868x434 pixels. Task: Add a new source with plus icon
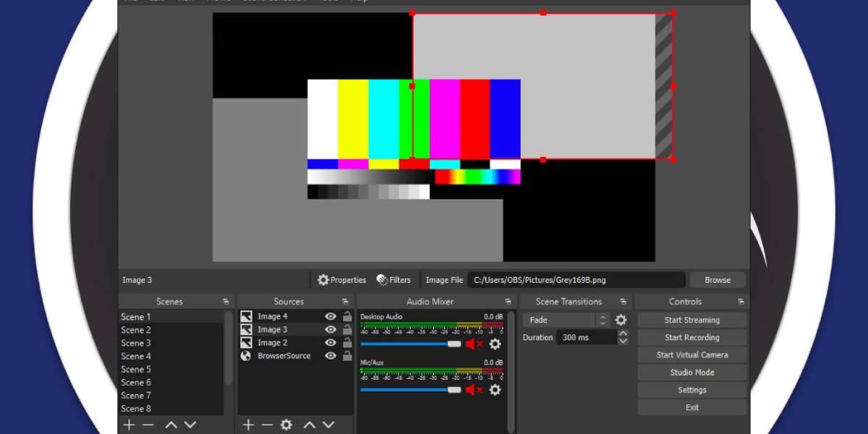(x=248, y=425)
